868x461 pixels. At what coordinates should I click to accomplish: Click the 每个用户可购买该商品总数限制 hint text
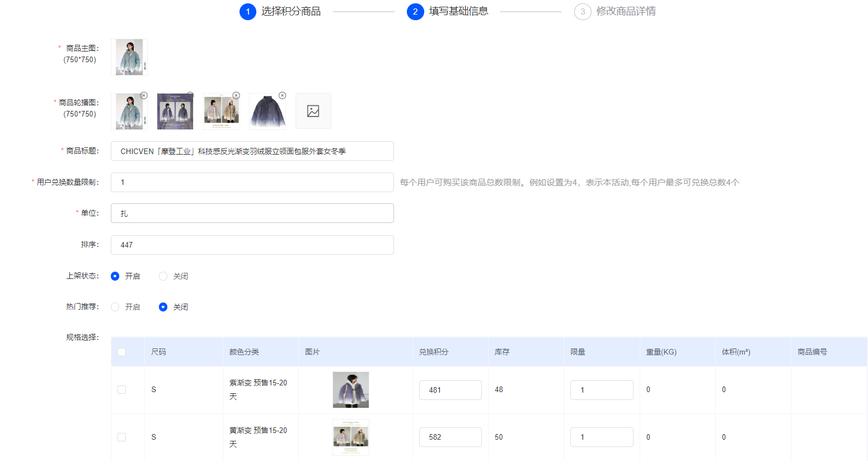point(569,182)
